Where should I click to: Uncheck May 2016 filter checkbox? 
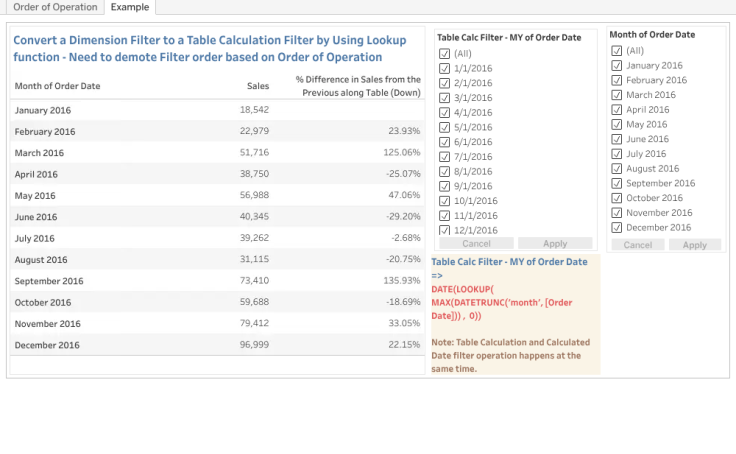616,124
